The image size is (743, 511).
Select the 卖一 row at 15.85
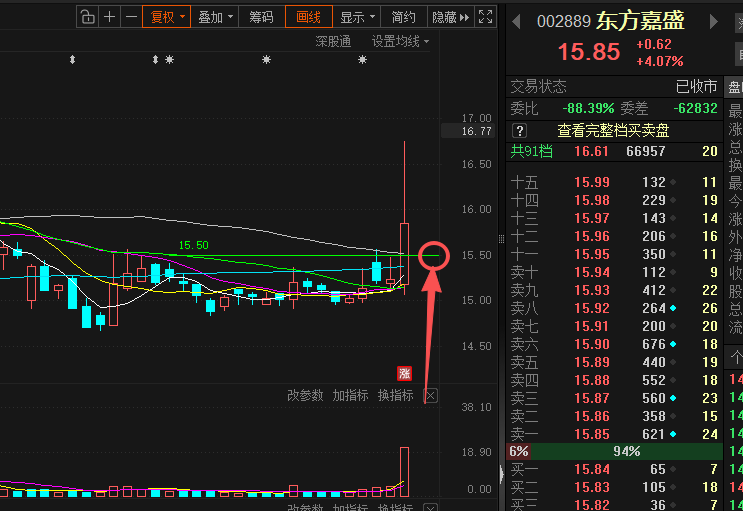(614, 434)
